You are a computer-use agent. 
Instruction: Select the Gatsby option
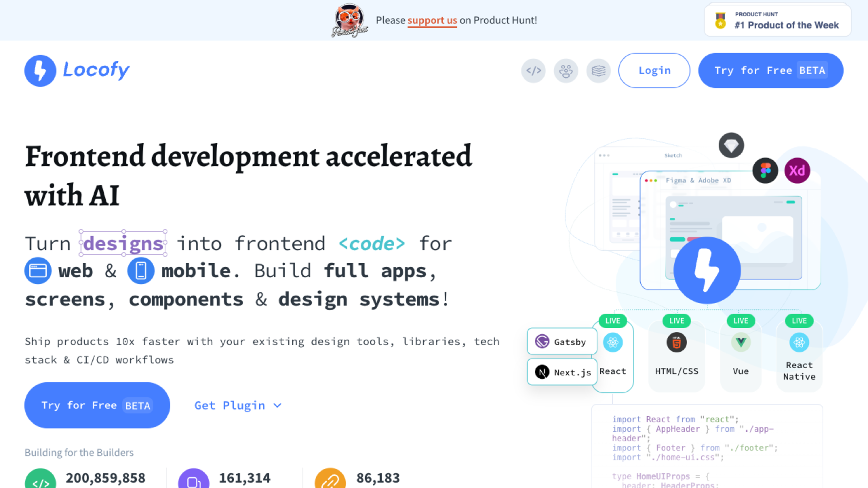coord(562,342)
